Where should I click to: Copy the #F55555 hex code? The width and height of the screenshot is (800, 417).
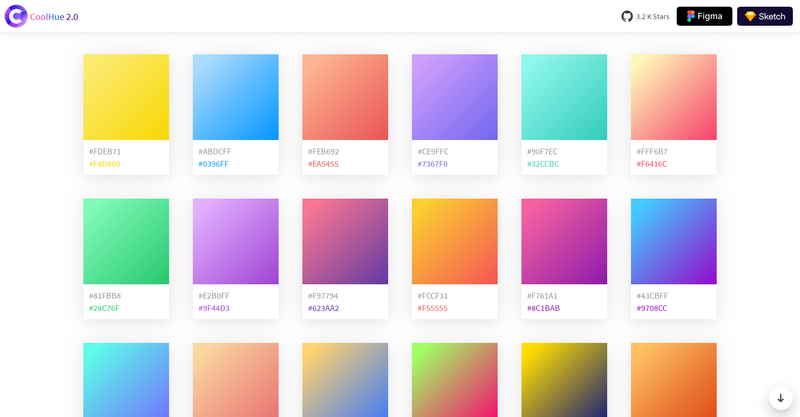[433, 308]
